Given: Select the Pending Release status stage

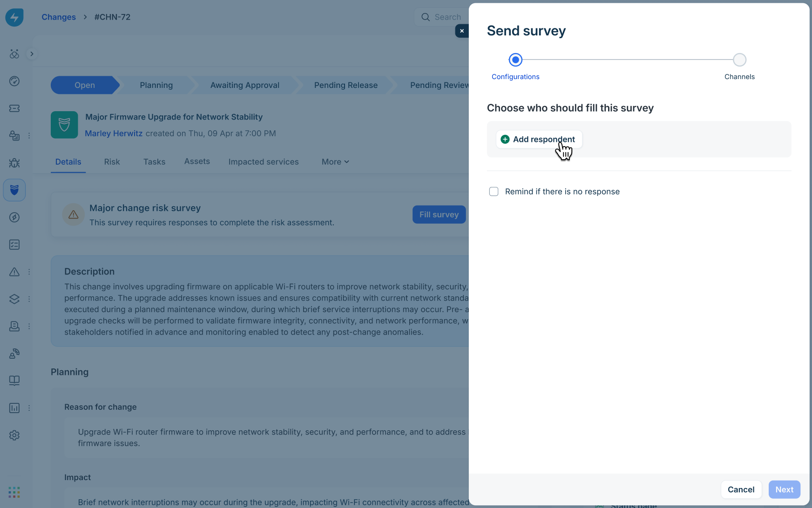Looking at the screenshot, I should click(346, 85).
